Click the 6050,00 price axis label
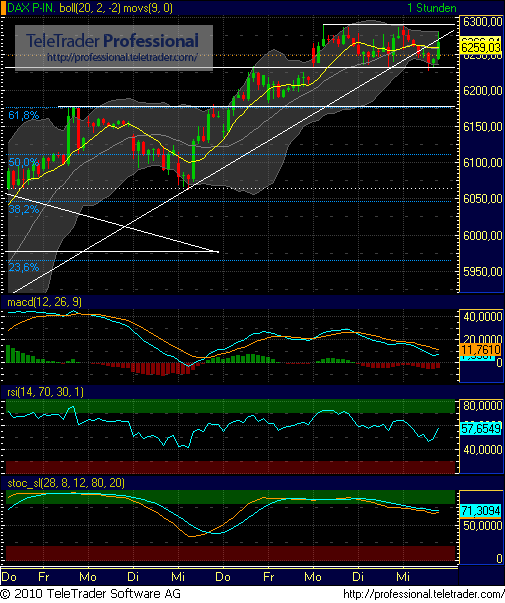The height and width of the screenshot is (603, 505). 482,199
